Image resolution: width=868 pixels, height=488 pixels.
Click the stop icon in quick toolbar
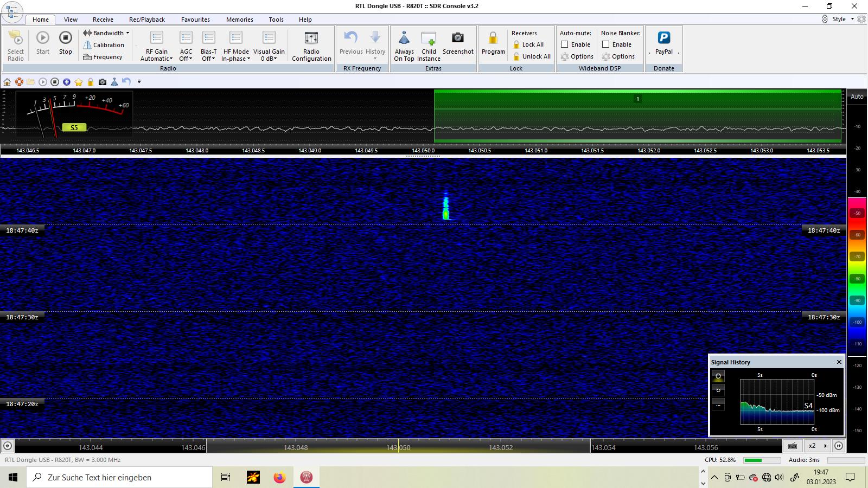point(55,82)
